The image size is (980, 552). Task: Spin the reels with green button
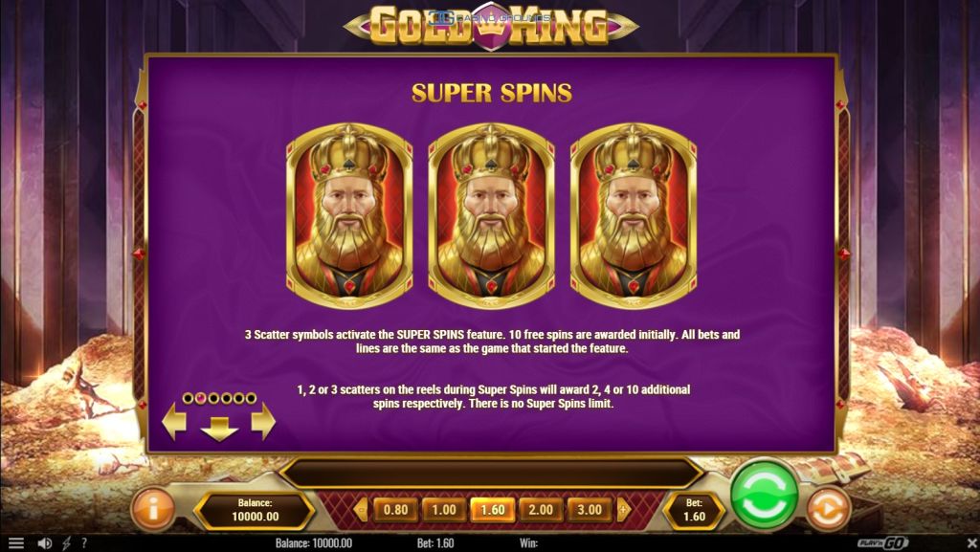pyautogui.click(x=764, y=494)
